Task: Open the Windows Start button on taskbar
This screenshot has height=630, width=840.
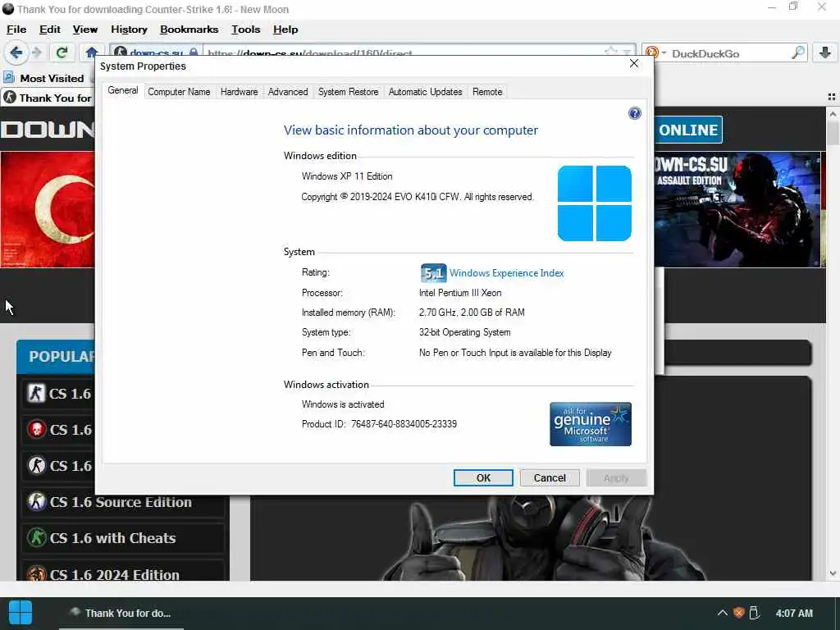Action: [x=21, y=613]
